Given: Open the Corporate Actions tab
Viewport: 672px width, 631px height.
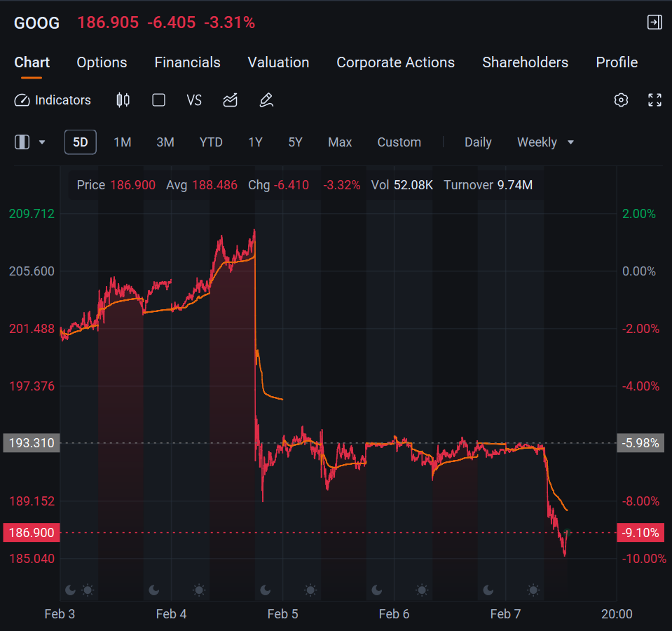Looking at the screenshot, I should (395, 62).
